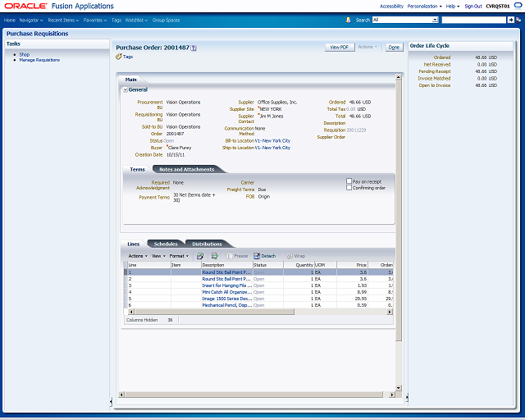Screen dimensions: 525x420
Task: Open query-by-example with the second table toolbar icon
Action: tap(215, 256)
